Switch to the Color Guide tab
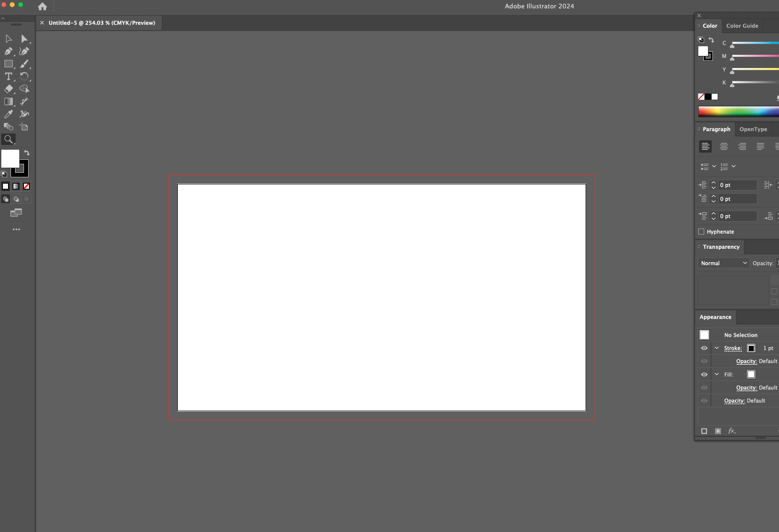This screenshot has height=532, width=779. coord(742,26)
